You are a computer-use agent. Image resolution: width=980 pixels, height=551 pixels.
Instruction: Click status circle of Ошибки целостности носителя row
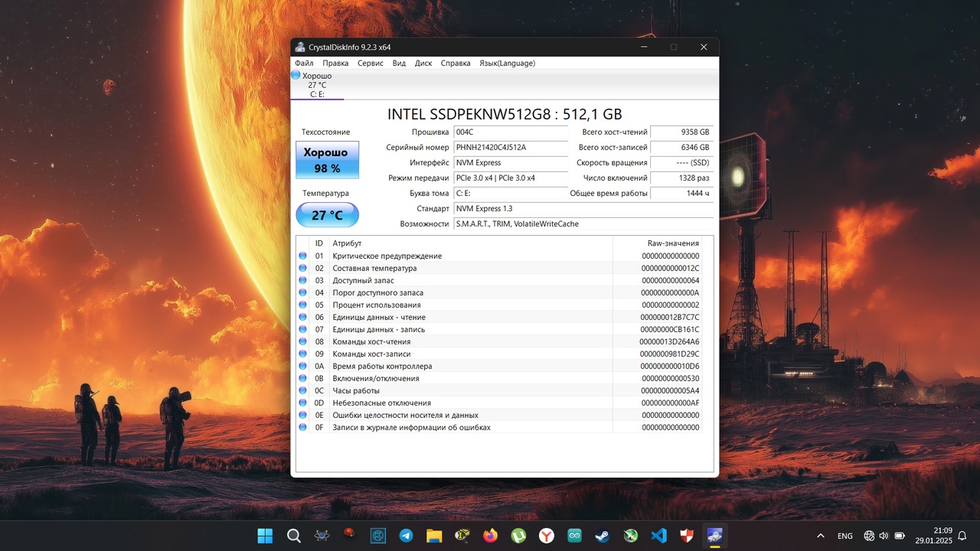(x=302, y=415)
